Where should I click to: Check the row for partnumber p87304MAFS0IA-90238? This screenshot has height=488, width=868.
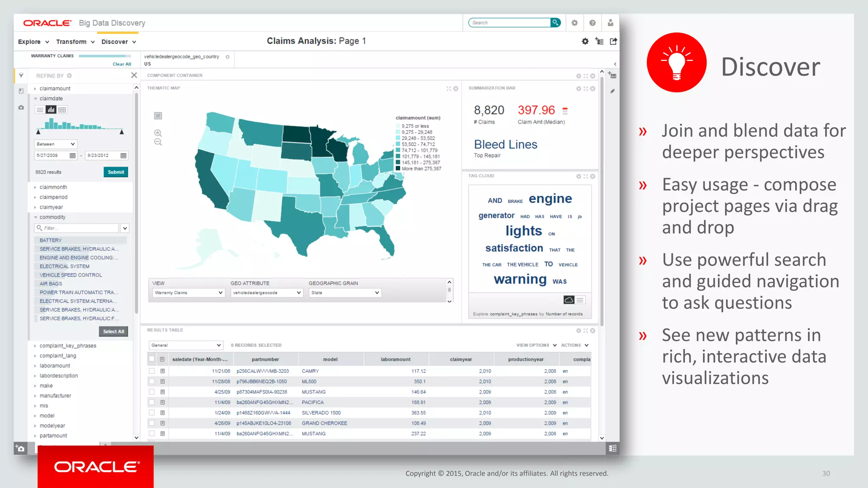pos(152,392)
